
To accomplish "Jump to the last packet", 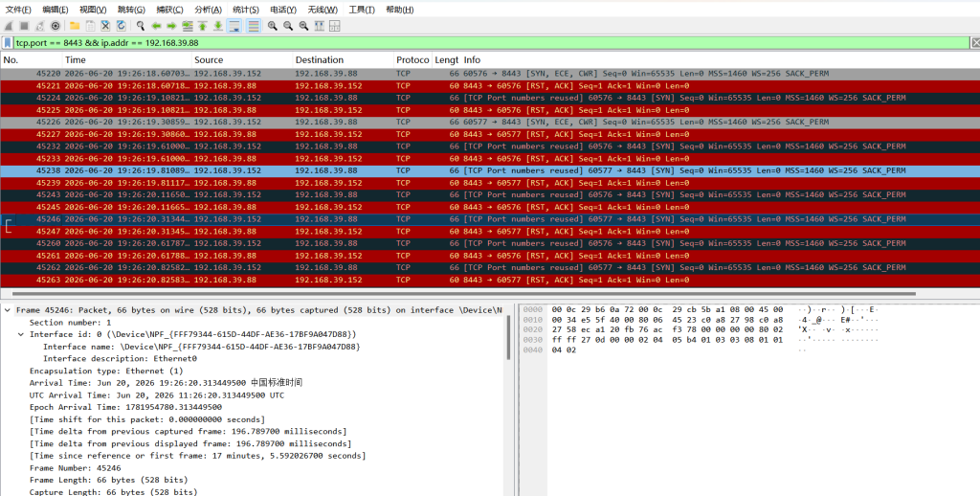I will tap(217, 26).
